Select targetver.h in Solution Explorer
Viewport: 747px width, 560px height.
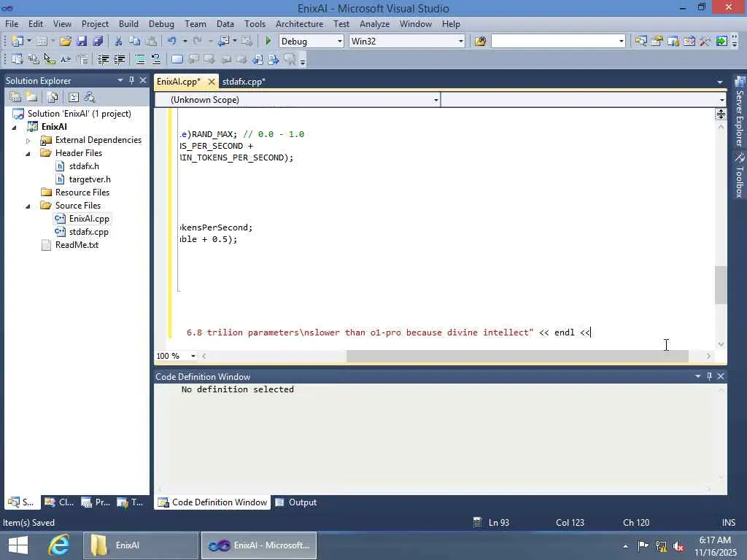point(90,179)
